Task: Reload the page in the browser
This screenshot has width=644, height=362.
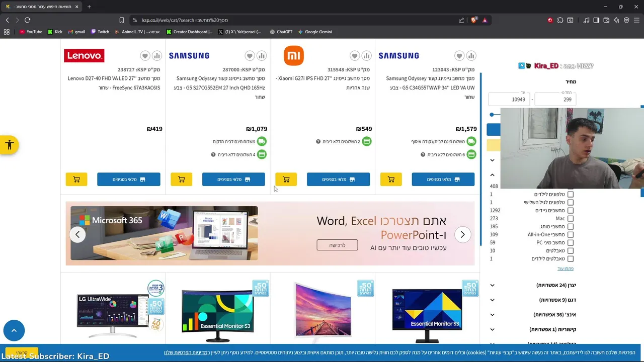Action: click(27, 20)
